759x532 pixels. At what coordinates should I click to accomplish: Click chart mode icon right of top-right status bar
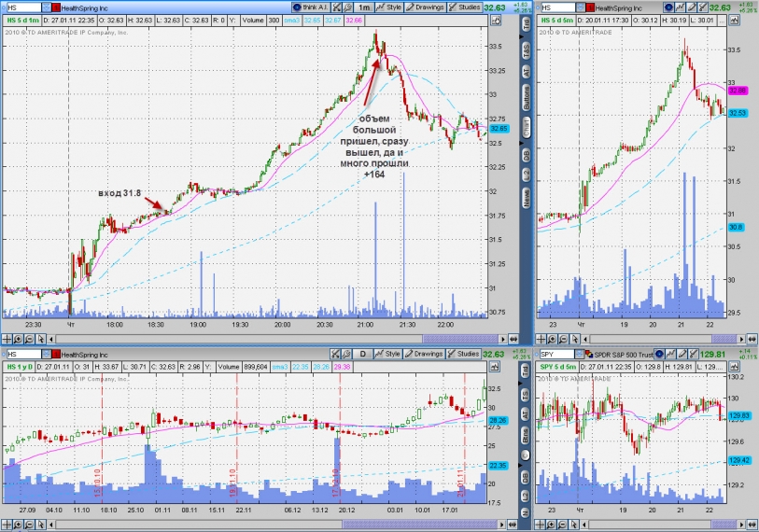(735, 21)
